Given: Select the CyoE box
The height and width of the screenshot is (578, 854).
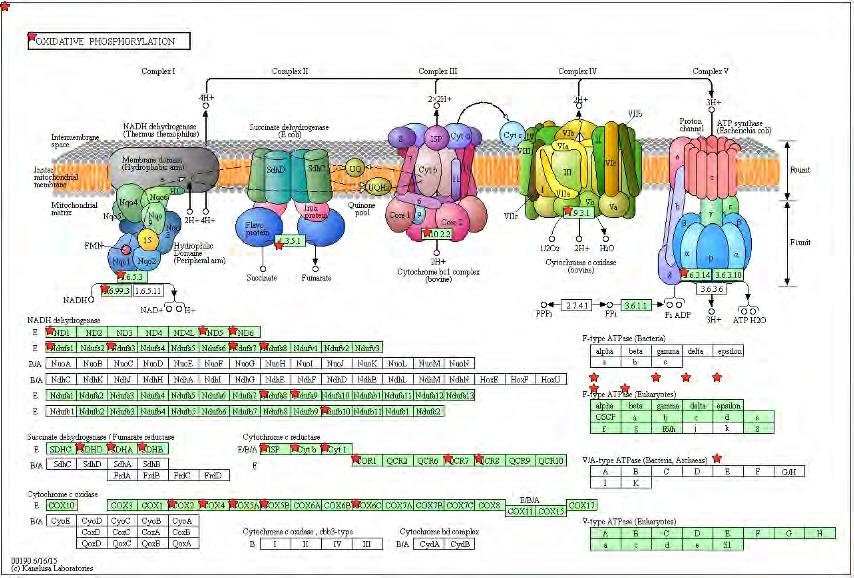Looking at the screenshot, I should point(62,521).
